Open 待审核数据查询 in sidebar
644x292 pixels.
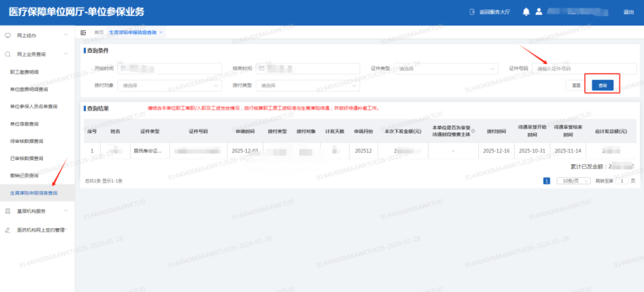point(27,141)
